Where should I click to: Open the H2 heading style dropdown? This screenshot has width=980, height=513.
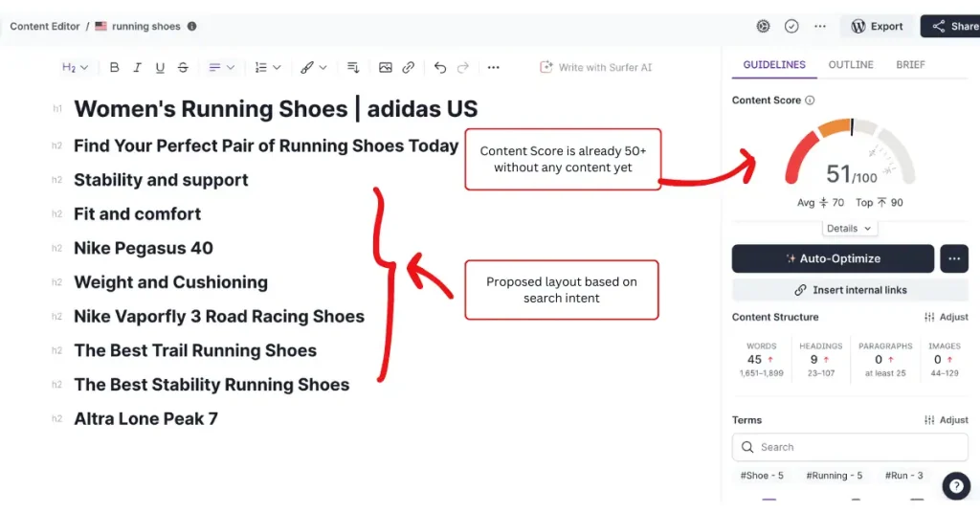coord(75,68)
